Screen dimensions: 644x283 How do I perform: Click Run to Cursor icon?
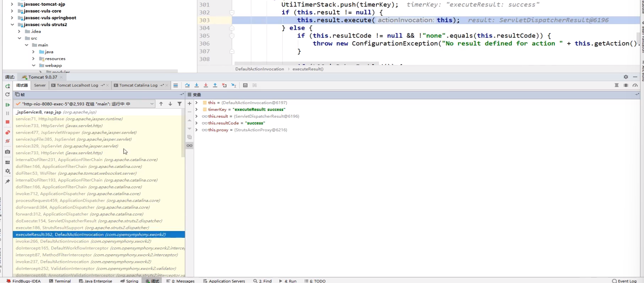[x=234, y=85]
